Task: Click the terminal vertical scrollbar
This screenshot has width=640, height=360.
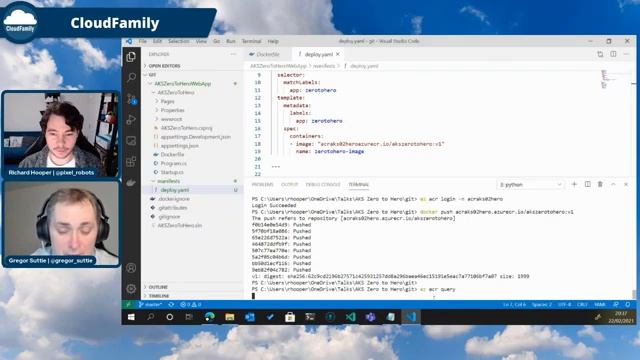Action: 633,294
